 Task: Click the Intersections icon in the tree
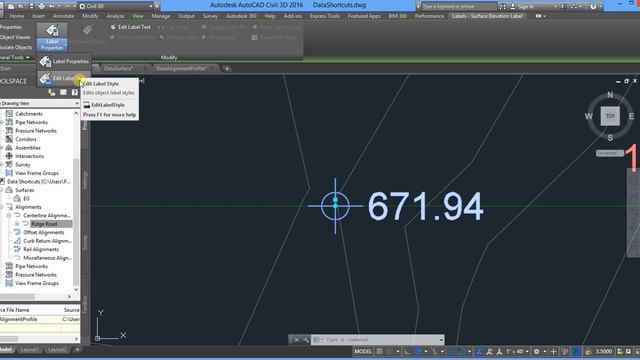(x=9, y=156)
